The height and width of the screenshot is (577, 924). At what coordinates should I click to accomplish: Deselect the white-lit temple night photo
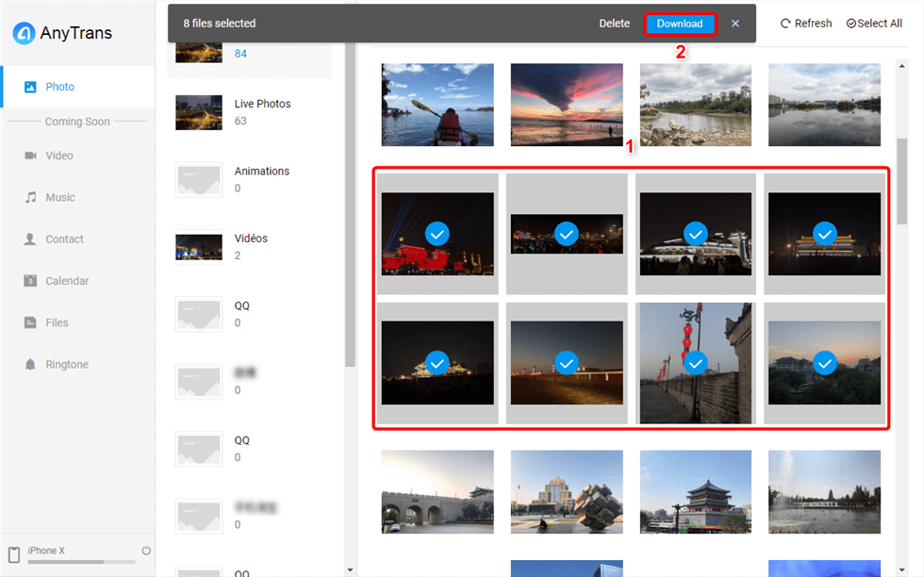[696, 234]
